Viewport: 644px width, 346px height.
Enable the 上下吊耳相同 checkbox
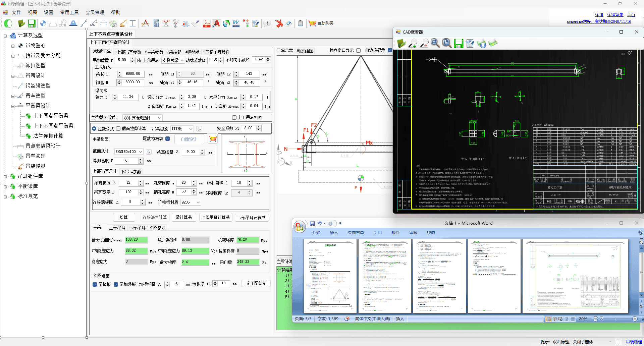click(234, 117)
